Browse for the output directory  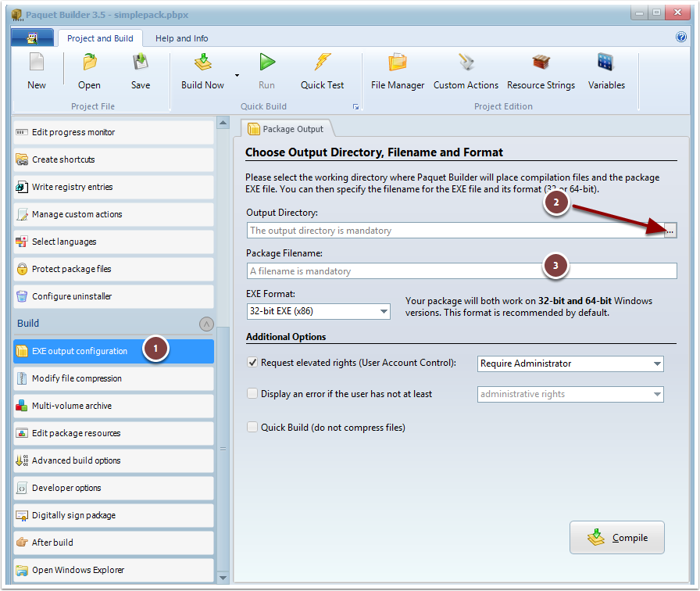point(670,231)
